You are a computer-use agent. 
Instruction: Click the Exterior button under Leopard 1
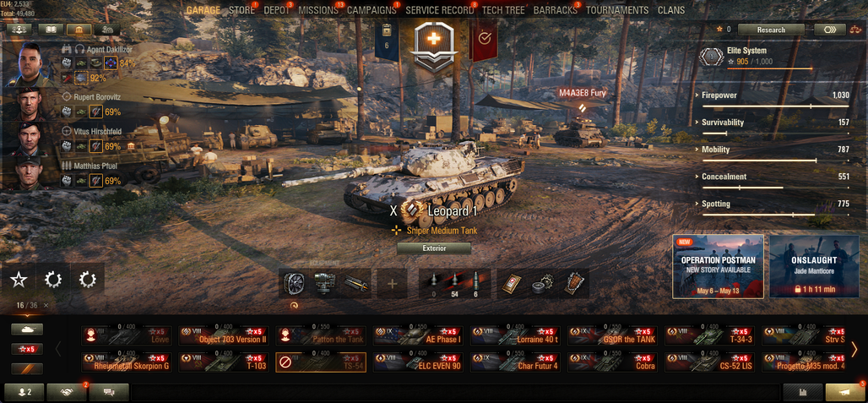[x=434, y=248]
